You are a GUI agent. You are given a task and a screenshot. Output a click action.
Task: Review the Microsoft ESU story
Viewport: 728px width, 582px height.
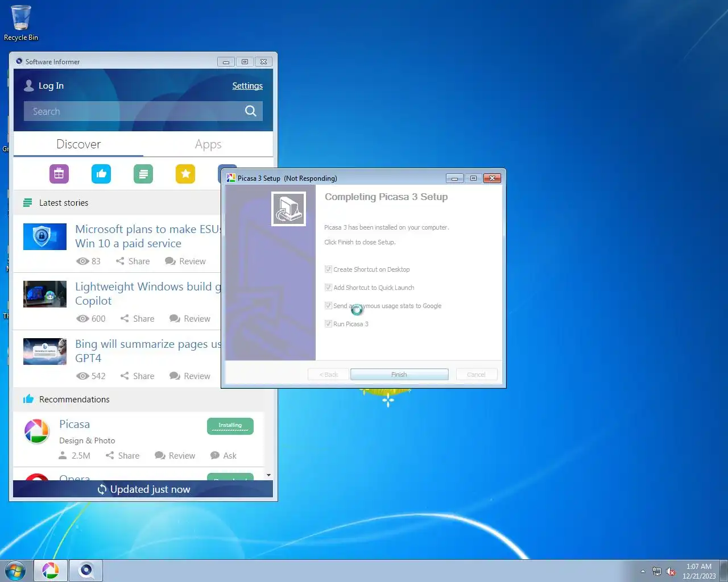pos(185,261)
